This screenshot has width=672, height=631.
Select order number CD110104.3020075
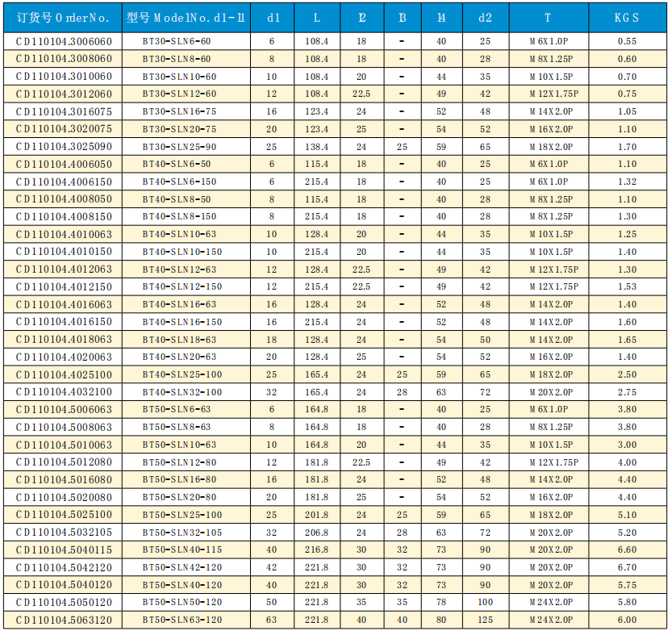pos(64,129)
